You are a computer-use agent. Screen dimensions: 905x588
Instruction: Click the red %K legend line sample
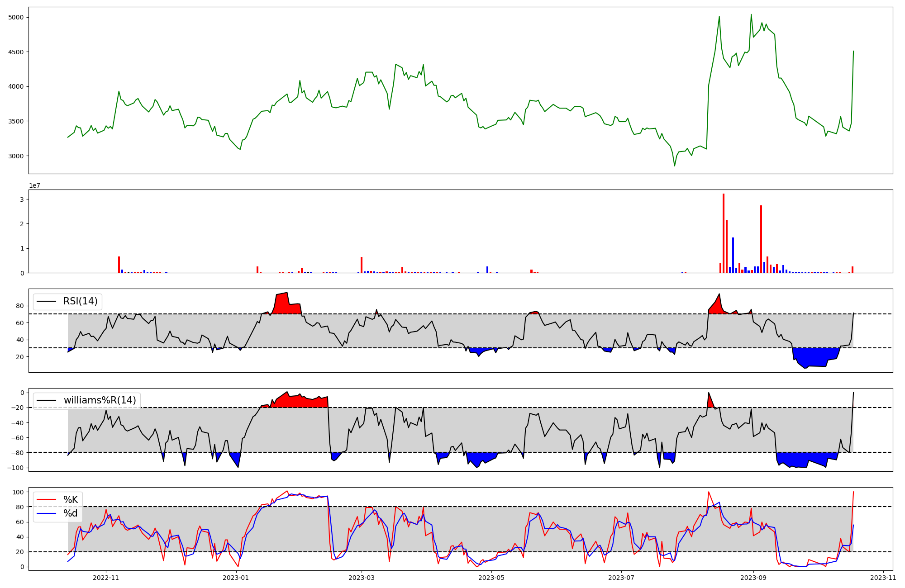[46, 500]
